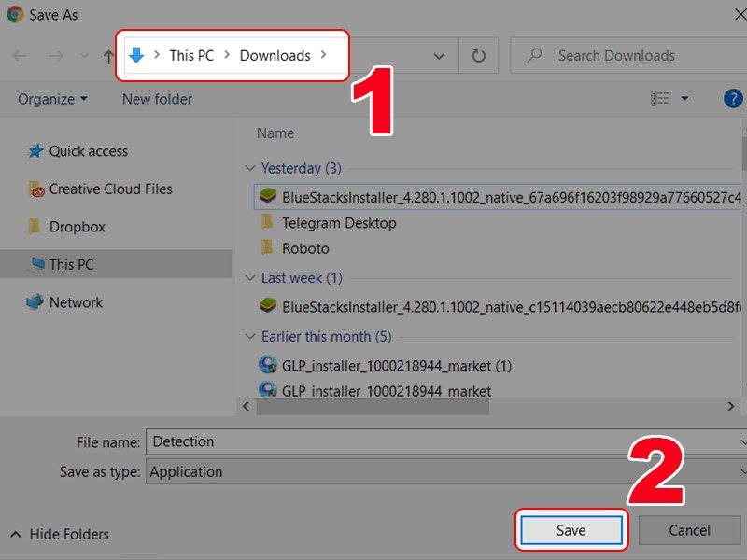
Task: Click the Chrome icon in title bar
Action: [x=15, y=14]
